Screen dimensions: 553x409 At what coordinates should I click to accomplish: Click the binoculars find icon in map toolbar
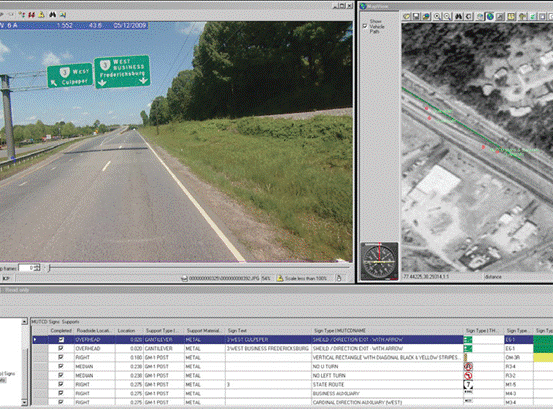pyautogui.click(x=458, y=16)
